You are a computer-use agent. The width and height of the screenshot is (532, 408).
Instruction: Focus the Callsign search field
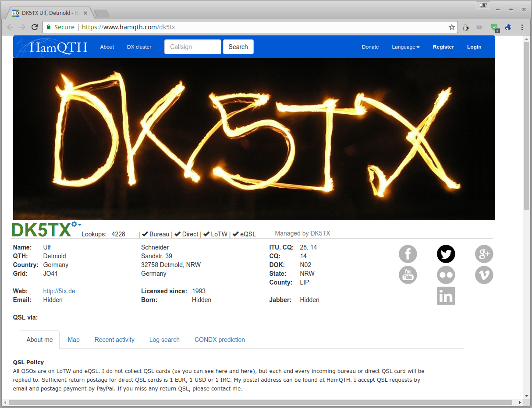pos(193,47)
